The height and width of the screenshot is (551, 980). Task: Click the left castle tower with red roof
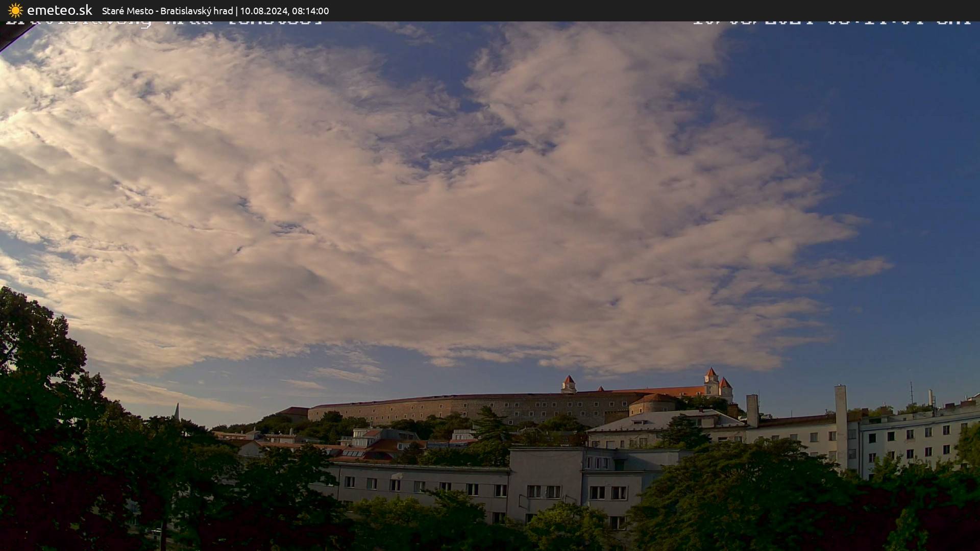pos(569,383)
